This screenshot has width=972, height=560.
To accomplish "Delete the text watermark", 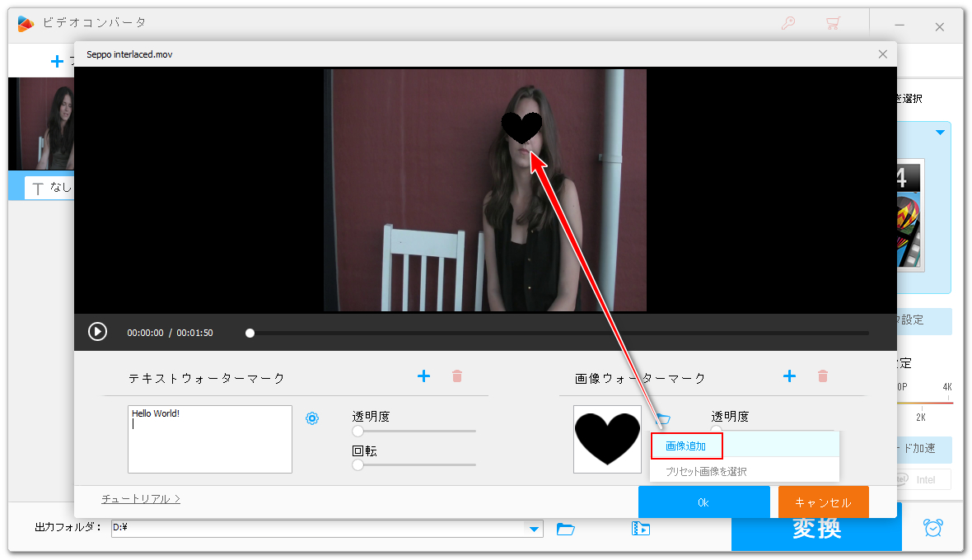I will coord(457,376).
